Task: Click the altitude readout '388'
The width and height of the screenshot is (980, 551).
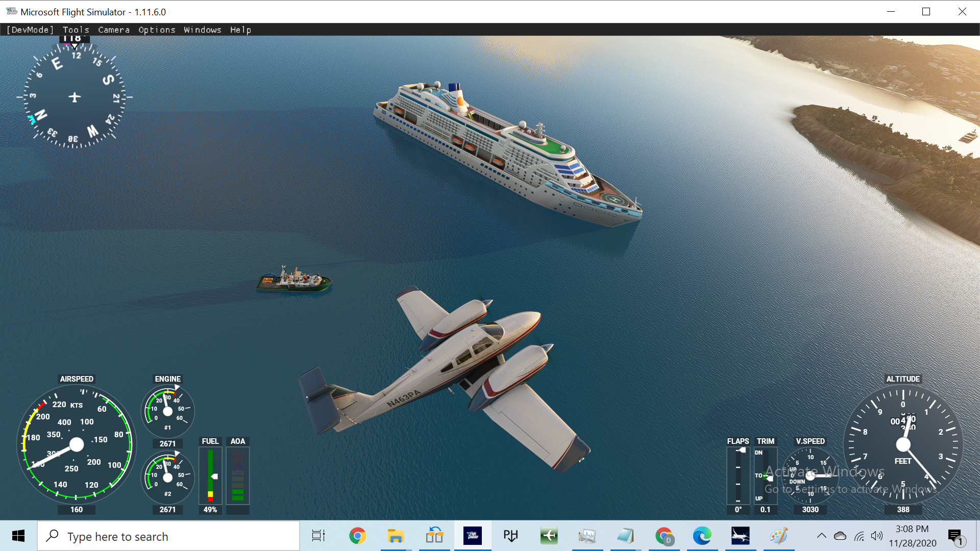Action: [x=903, y=510]
